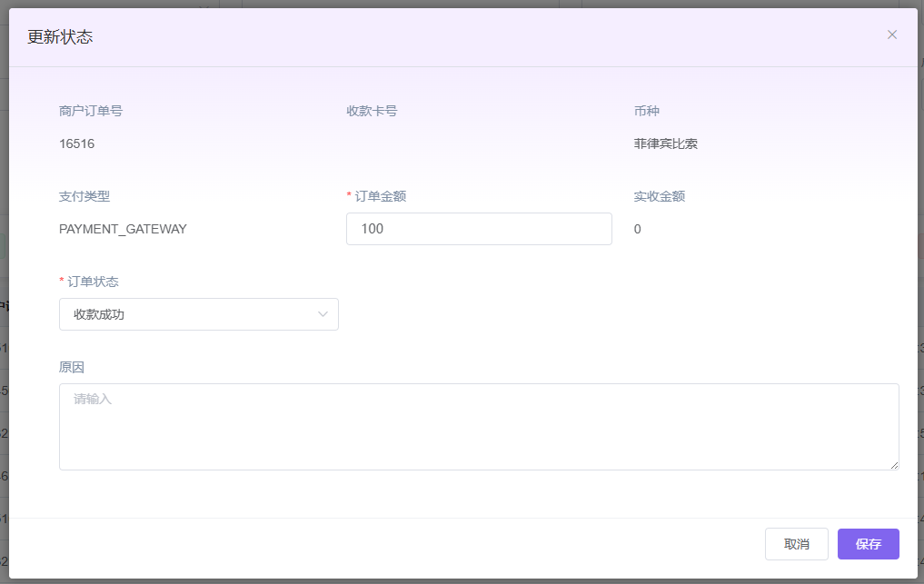Open the 订单状态 selector showing 收款成功

coord(199,313)
